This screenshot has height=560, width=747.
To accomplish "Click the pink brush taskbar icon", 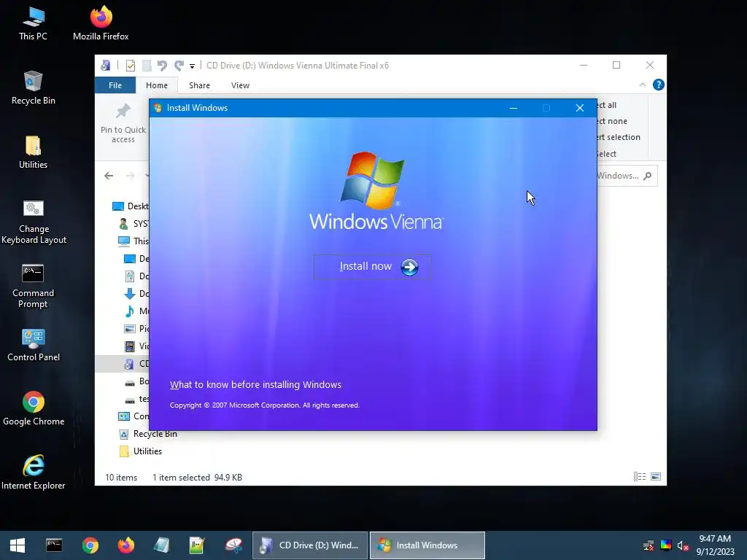I will [233, 545].
